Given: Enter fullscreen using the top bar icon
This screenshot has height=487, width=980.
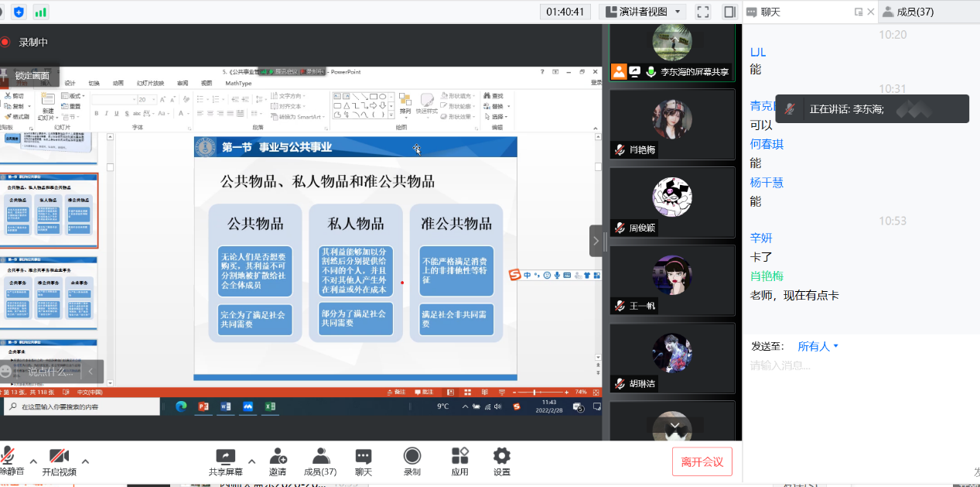Looking at the screenshot, I should click(x=702, y=12).
